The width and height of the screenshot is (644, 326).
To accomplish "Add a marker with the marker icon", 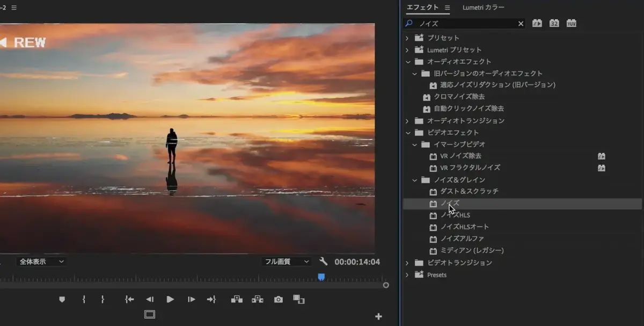I will tap(62, 300).
